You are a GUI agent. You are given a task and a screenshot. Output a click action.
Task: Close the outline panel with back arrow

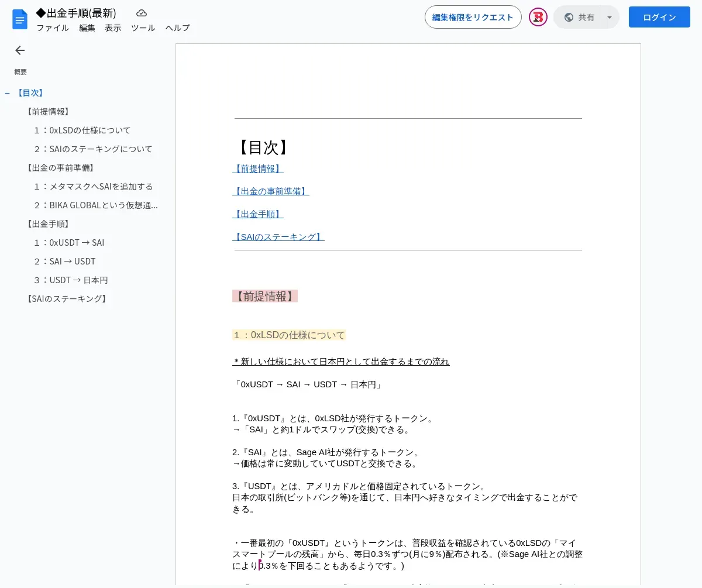click(20, 50)
